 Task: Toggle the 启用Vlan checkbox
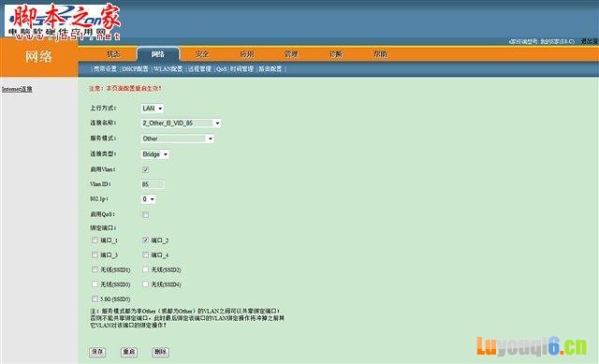click(146, 169)
